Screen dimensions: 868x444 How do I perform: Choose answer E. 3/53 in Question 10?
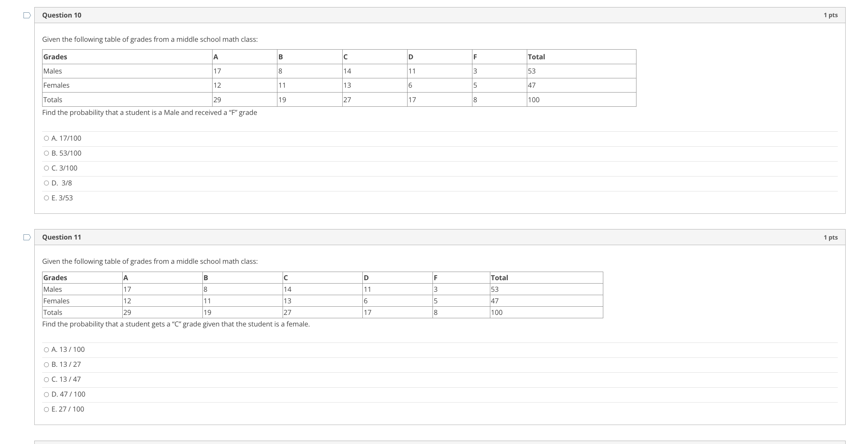pyautogui.click(x=46, y=198)
